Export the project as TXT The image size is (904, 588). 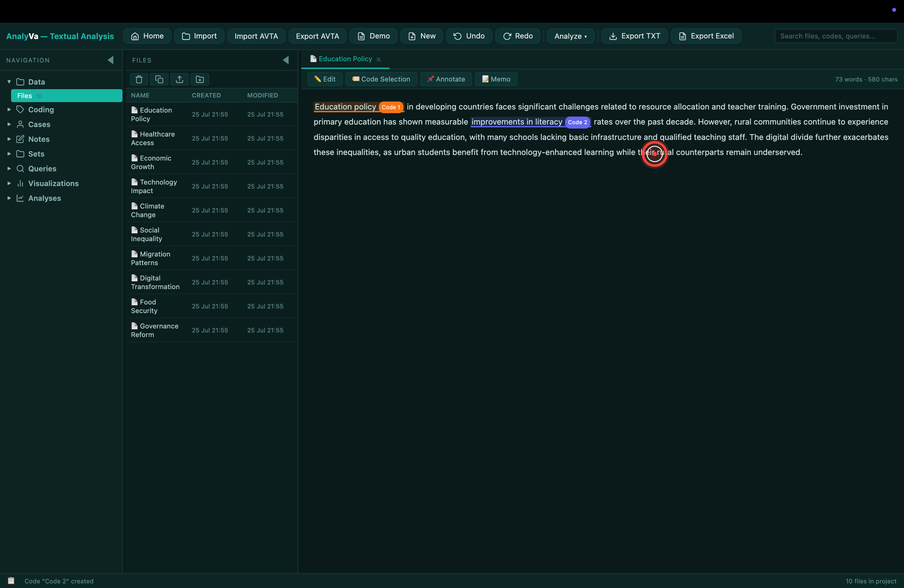pyautogui.click(x=634, y=36)
